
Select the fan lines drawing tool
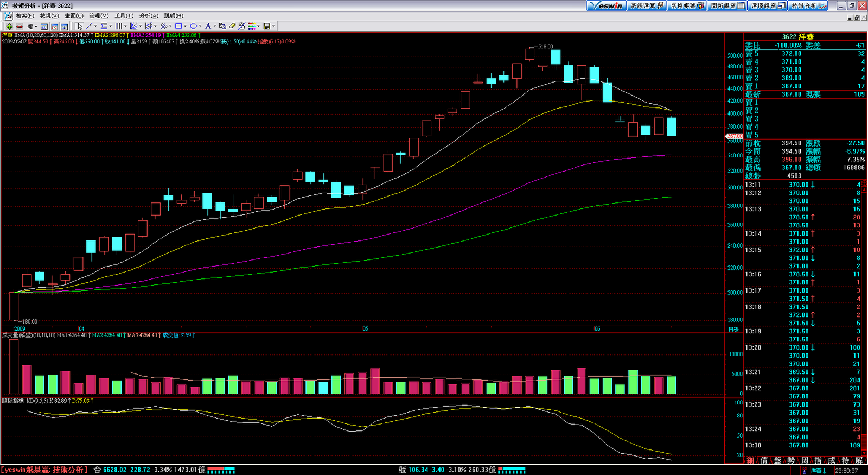pyautogui.click(x=133, y=26)
